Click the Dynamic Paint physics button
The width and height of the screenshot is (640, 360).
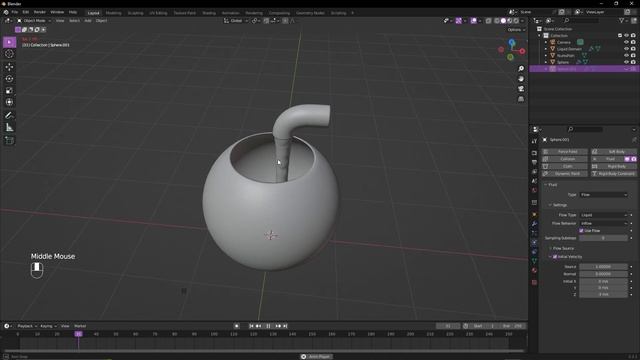tap(565, 173)
